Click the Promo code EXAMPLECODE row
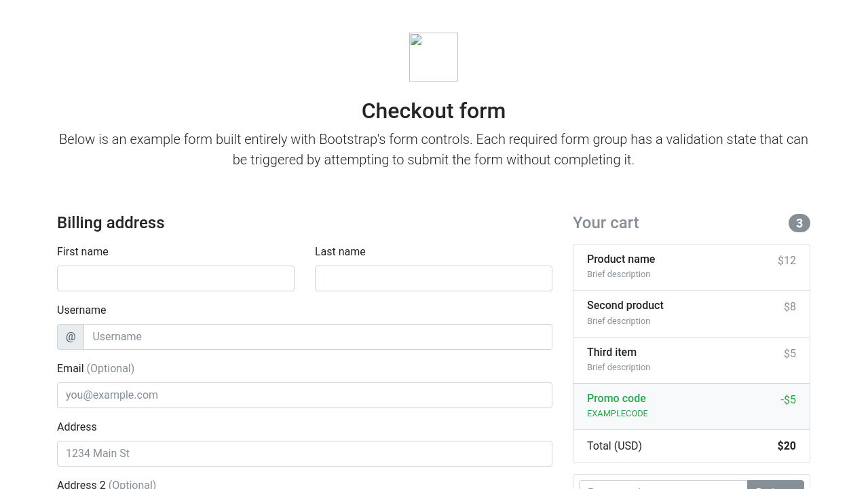The width and height of the screenshot is (868, 489). [x=691, y=406]
